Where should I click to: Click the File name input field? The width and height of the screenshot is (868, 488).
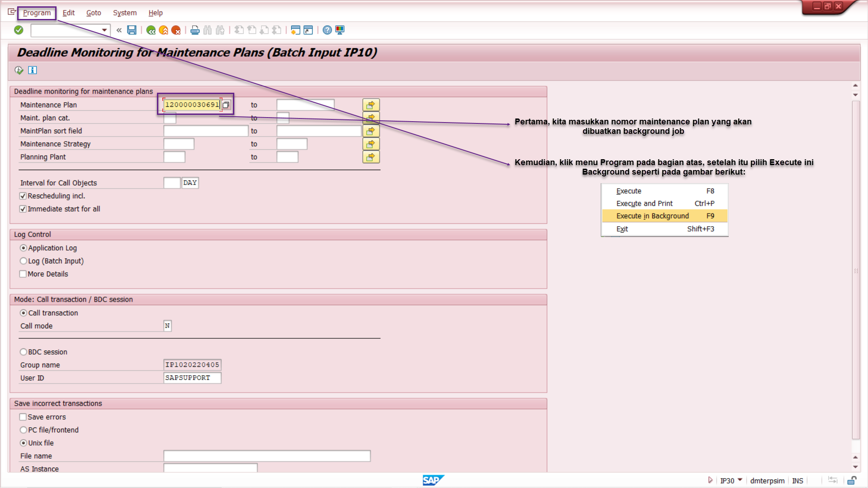click(267, 456)
